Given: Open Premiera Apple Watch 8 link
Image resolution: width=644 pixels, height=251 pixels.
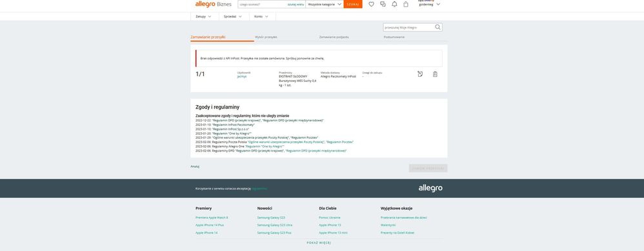Looking at the screenshot, I should pos(212,217).
